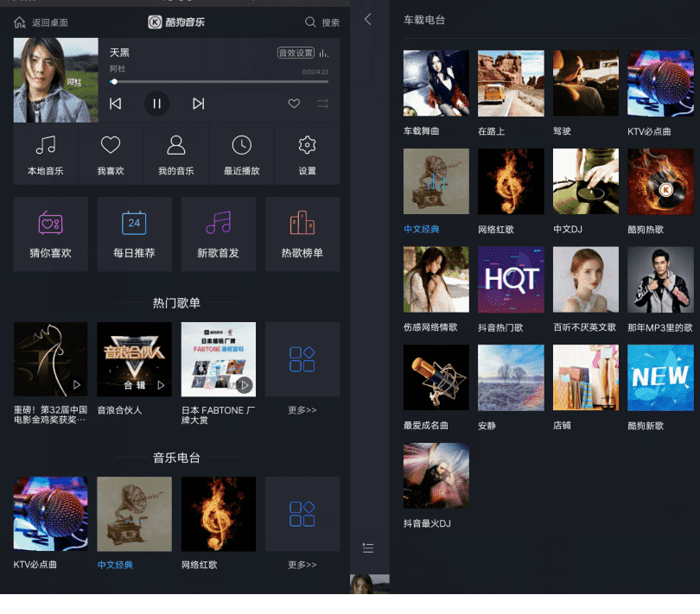
Task: Select 伤感网络情歌 station
Action: (436, 279)
